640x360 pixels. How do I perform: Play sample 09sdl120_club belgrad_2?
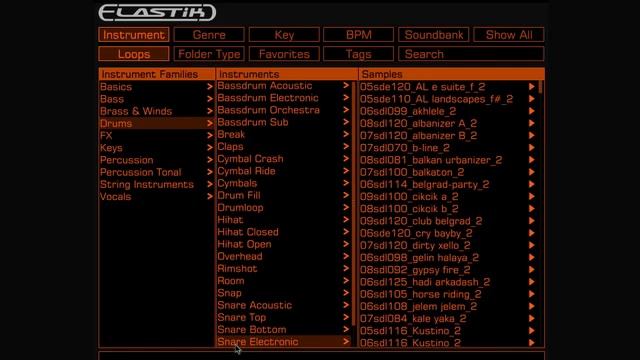531,221
